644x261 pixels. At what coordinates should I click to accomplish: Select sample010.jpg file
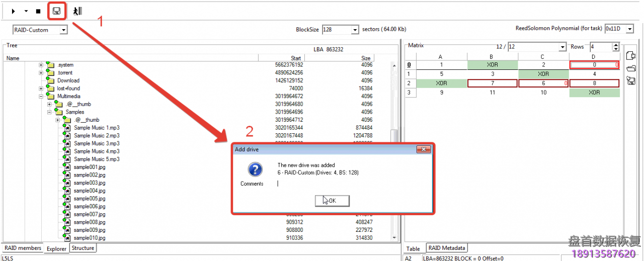click(x=89, y=238)
